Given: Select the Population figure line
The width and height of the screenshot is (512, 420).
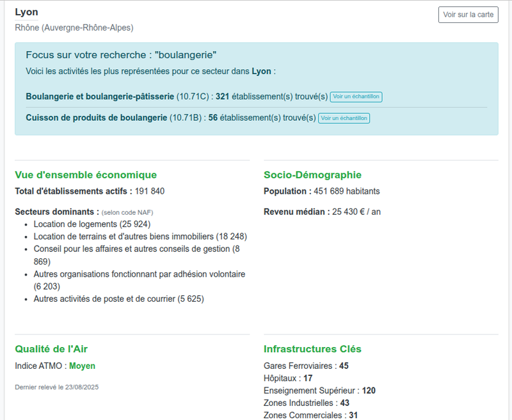Looking at the screenshot, I should click(x=321, y=191).
